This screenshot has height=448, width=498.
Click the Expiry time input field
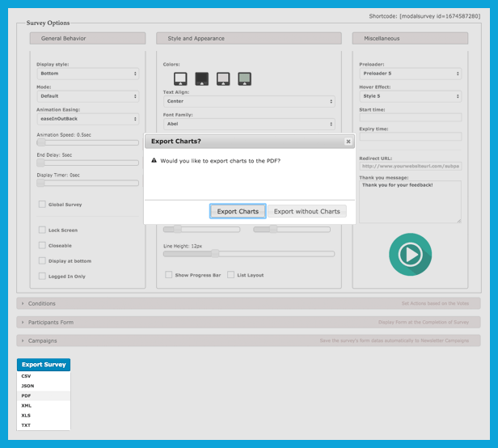[x=411, y=137]
